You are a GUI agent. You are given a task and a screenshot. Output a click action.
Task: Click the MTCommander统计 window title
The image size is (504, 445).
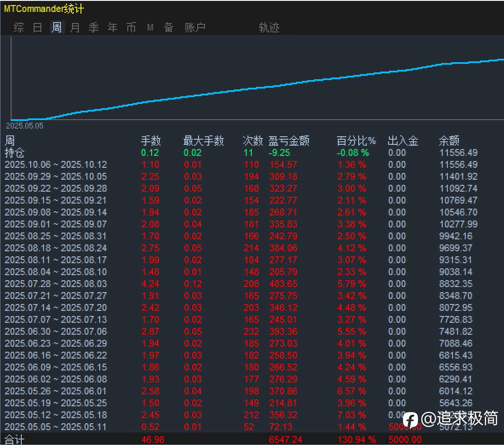44,9
